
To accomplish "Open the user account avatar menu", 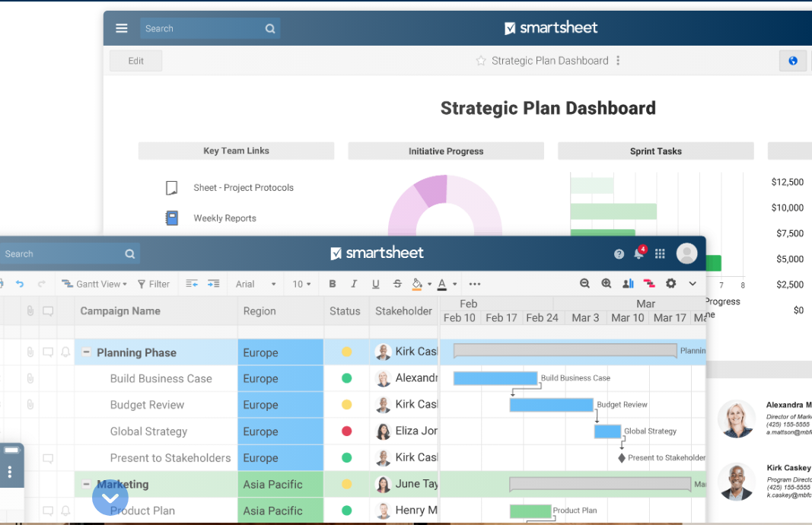I will click(x=686, y=253).
